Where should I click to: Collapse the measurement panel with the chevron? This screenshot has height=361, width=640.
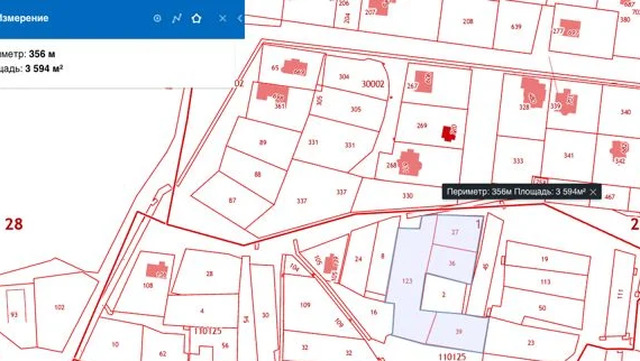click(x=240, y=18)
